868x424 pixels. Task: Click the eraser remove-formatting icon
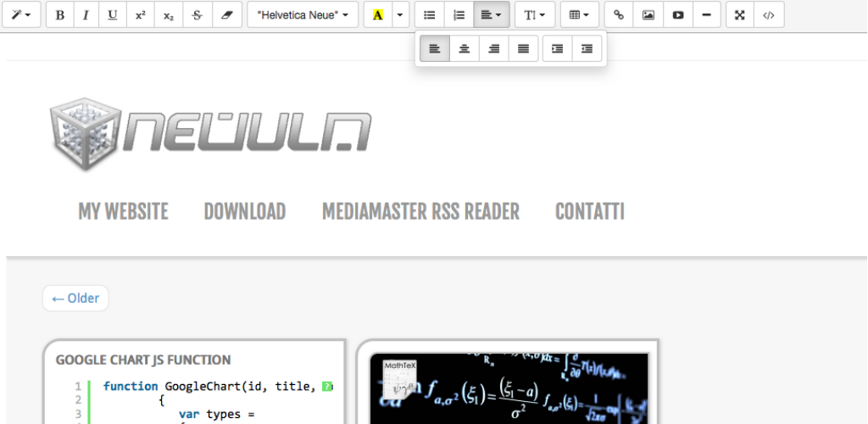(x=227, y=15)
